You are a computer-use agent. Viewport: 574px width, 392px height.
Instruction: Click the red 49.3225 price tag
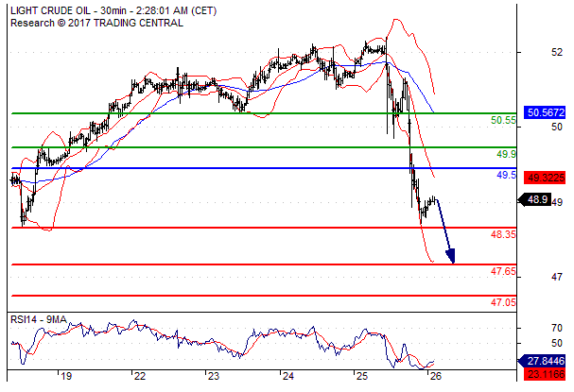point(545,178)
